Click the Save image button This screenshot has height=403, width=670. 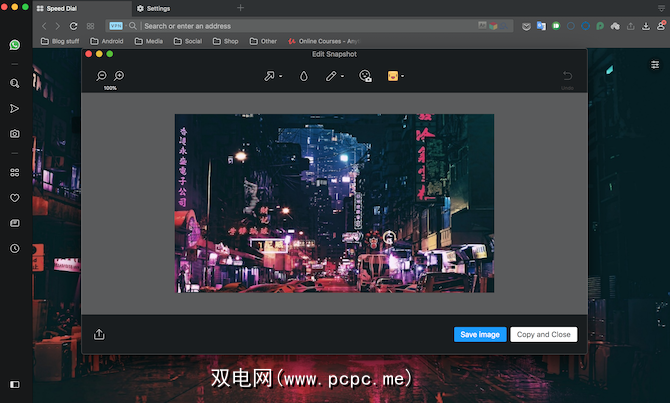pos(480,334)
